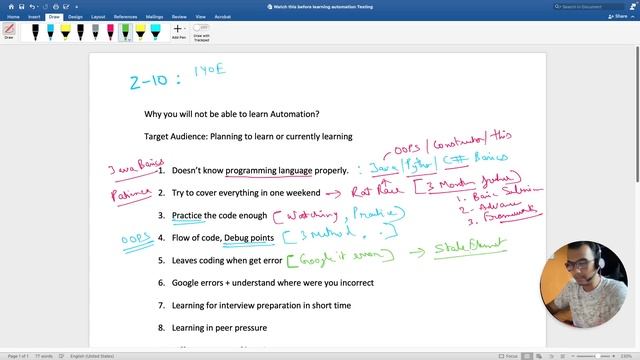Select the Draw tool button
The image size is (640, 360).
[9, 31]
